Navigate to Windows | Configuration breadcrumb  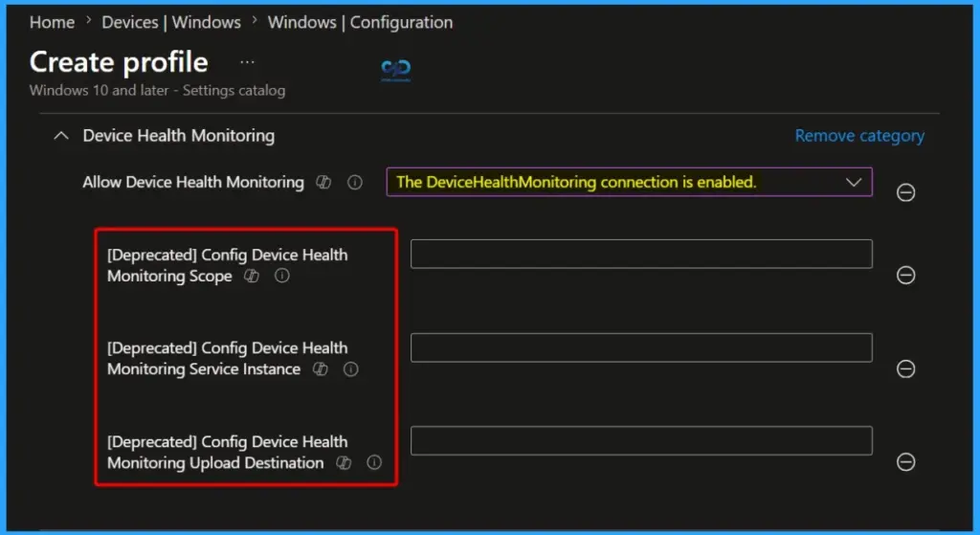(x=360, y=23)
